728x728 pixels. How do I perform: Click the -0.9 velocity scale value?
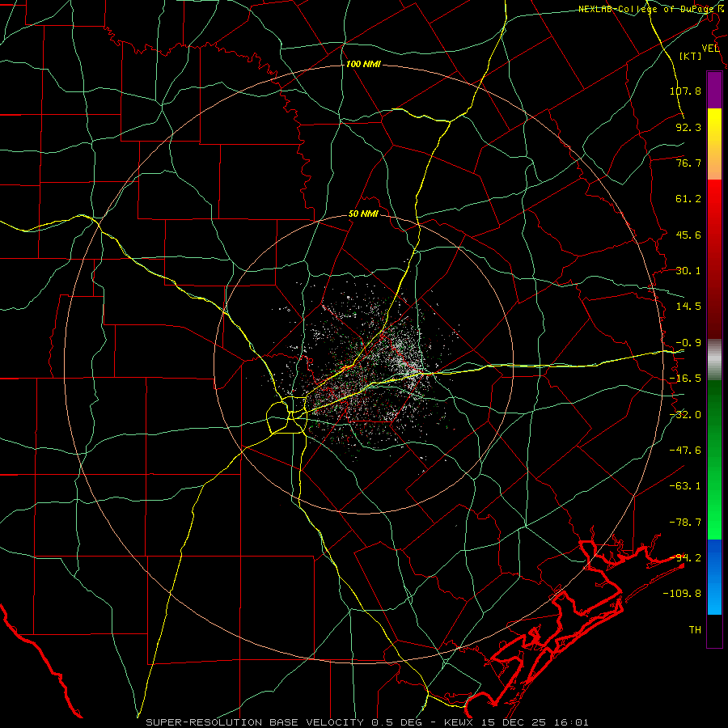tap(688, 343)
